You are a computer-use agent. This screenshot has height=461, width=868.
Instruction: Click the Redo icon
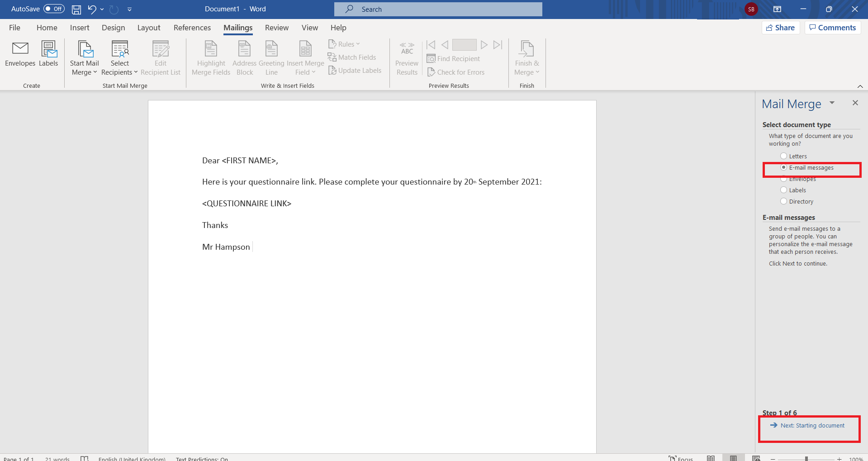(x=114, y=9)
